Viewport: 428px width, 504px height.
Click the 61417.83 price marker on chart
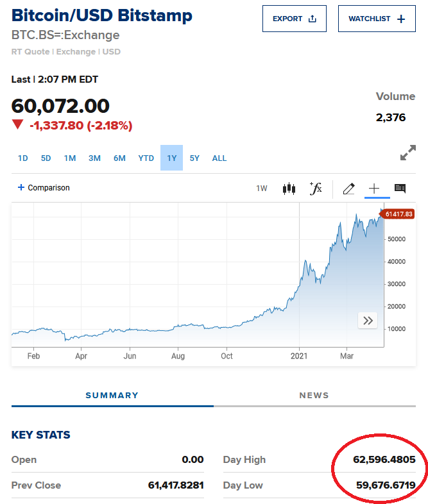point(398,214)
